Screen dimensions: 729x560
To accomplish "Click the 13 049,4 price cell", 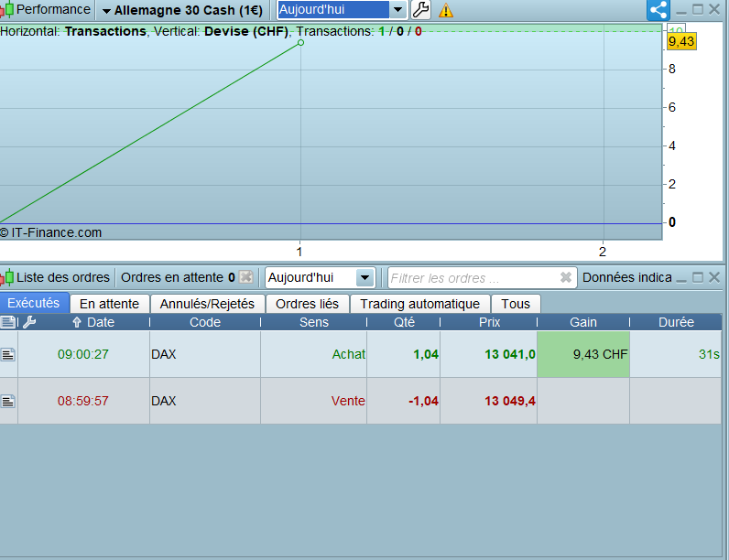I will click(489, 401).
